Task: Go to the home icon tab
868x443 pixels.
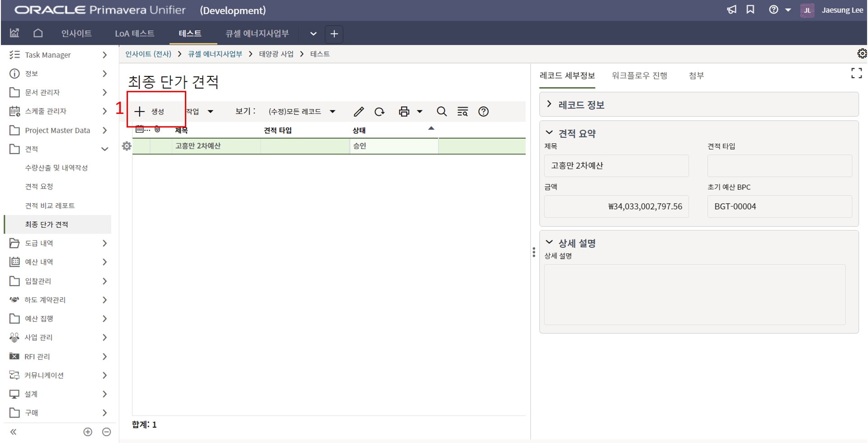Action: tap(38, 33)
